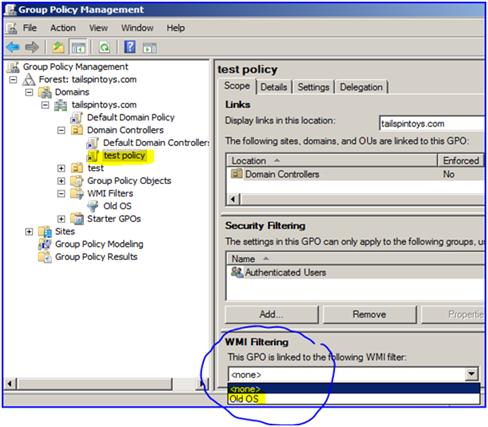Click the tailspintoys.com location field
488x427 pixels.
tap(432, 124)
